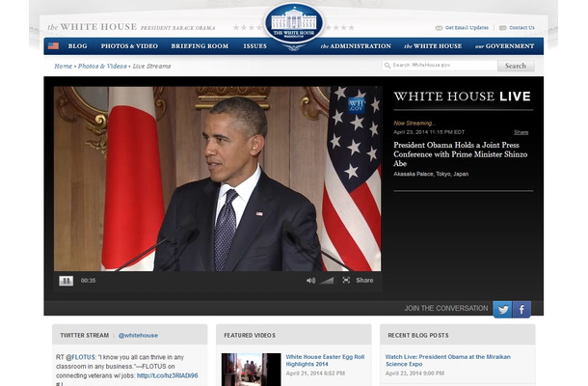Click the speech bubble icon beside Contact Us
This screenshot has height=386, width=588.
503,28
